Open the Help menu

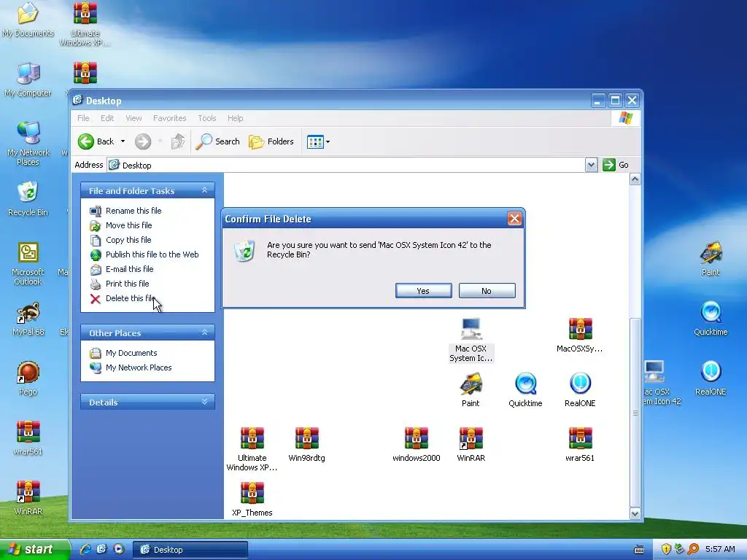click(236, 118)
